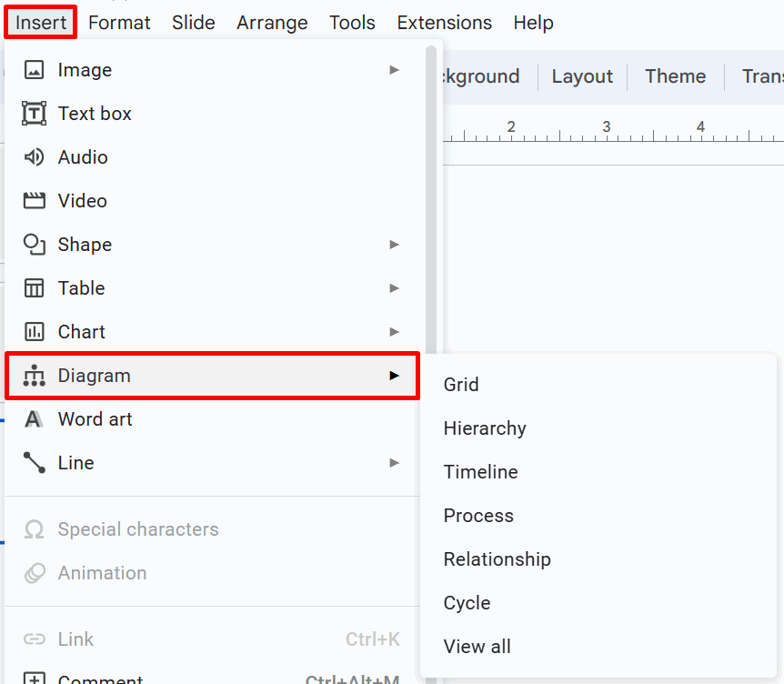Click the Theme toolbar button
Viewport: 784px width, 684px height.
[x=675, y=76]
